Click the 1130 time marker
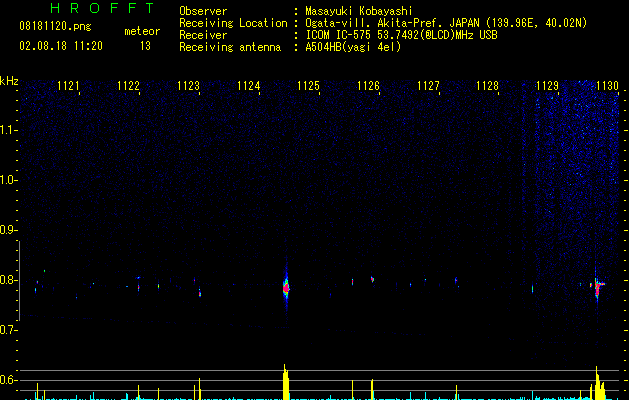 pos(607,86)
